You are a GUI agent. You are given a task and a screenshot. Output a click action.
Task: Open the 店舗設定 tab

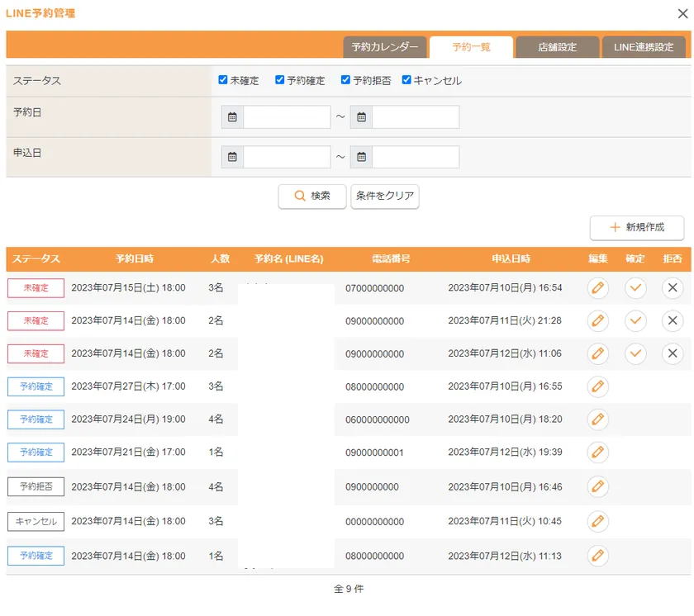tap(557, 47)
